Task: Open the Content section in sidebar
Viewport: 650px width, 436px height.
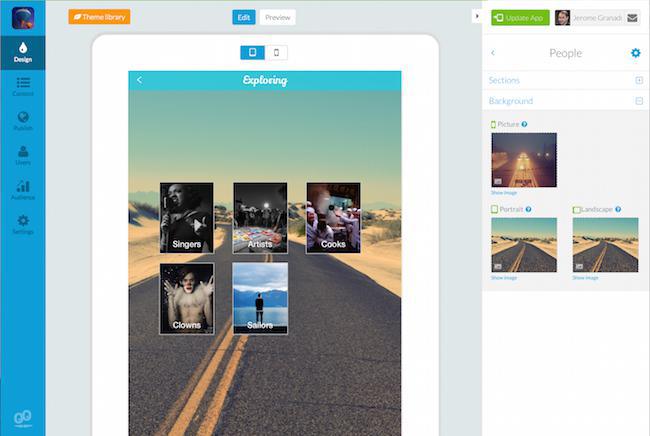Action: coord(22,86)
